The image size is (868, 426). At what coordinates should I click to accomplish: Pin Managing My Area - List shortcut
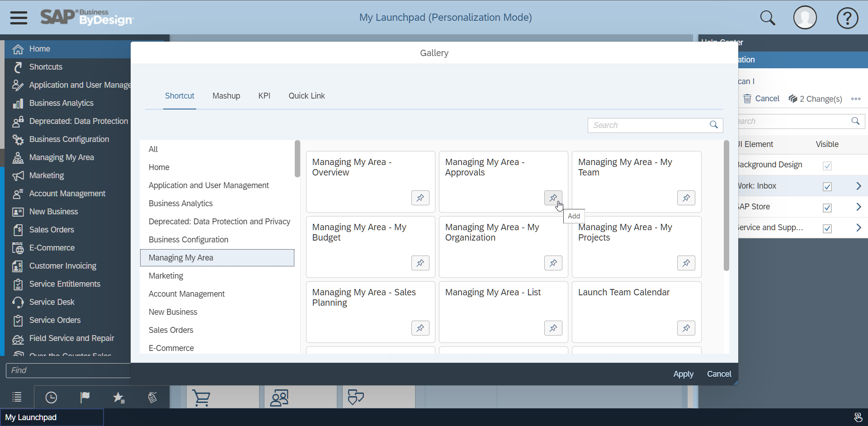[553, 328]
